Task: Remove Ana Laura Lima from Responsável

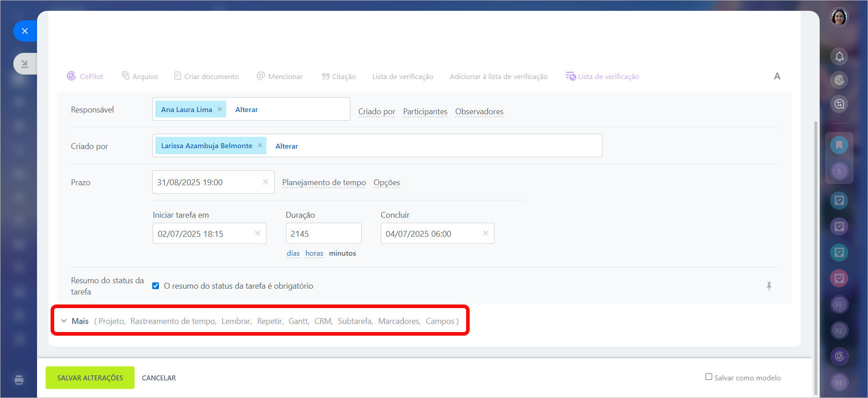Action: [219, 109]
